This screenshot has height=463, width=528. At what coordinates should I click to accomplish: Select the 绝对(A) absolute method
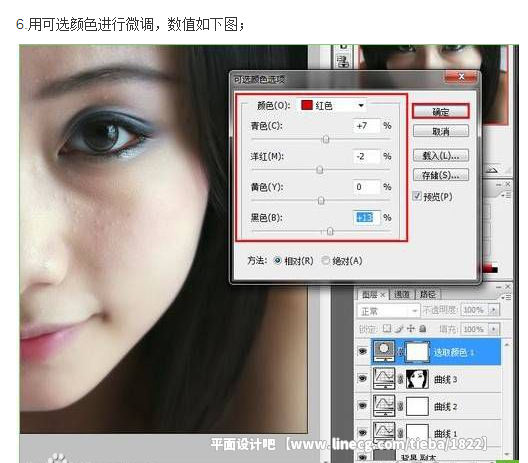click(325, 261)
